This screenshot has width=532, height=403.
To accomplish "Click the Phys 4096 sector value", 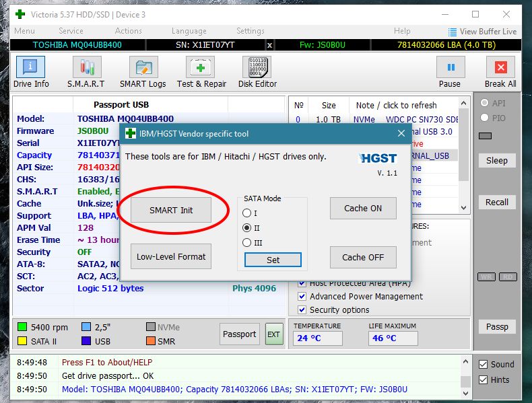I will point(254,289).
